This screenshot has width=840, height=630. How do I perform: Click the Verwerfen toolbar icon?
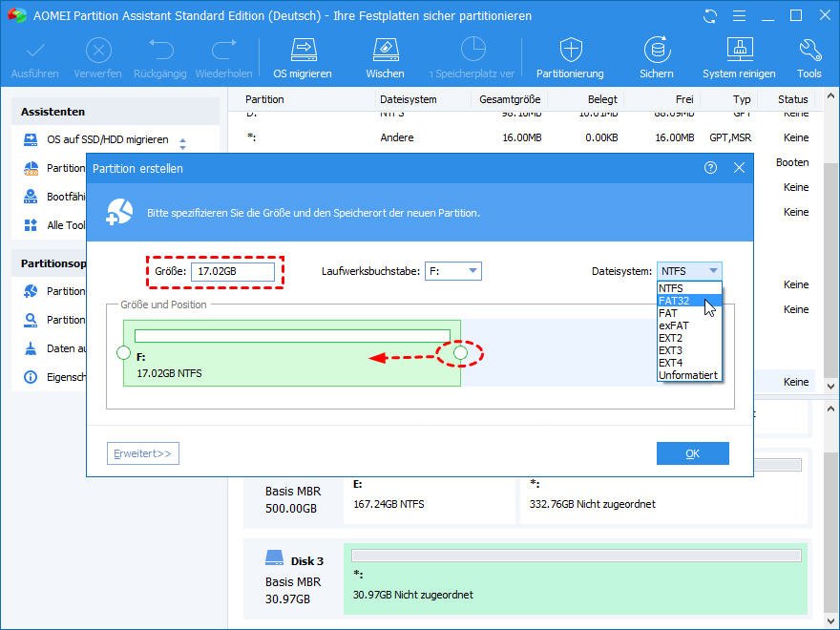[98, 51]
